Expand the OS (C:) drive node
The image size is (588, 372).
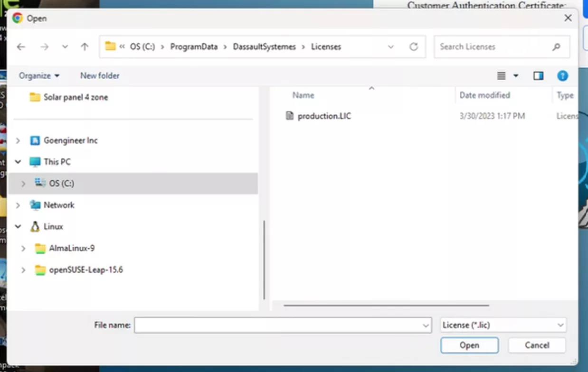point(24,183)
